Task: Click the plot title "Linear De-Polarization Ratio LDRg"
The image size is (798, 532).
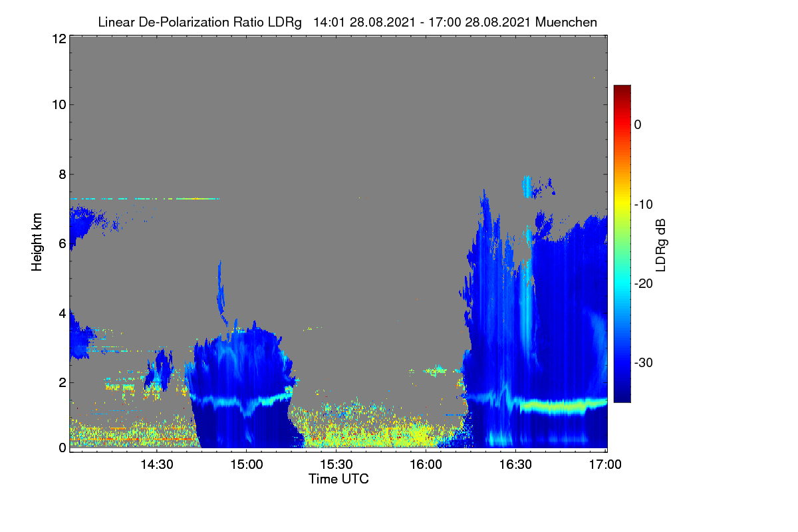Action: pos(199,22)
